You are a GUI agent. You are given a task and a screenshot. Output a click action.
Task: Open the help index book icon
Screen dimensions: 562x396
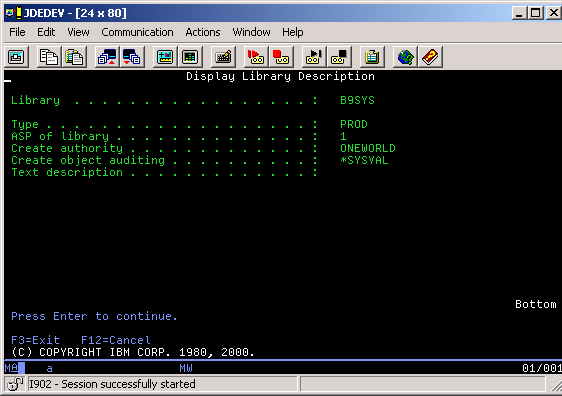(430, 57)
